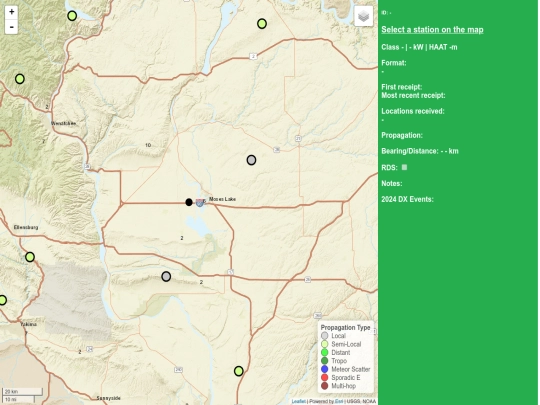Click the 'Propagation Type' legend title
This screenshot has width=540, height=405.
tap(345, 328)
